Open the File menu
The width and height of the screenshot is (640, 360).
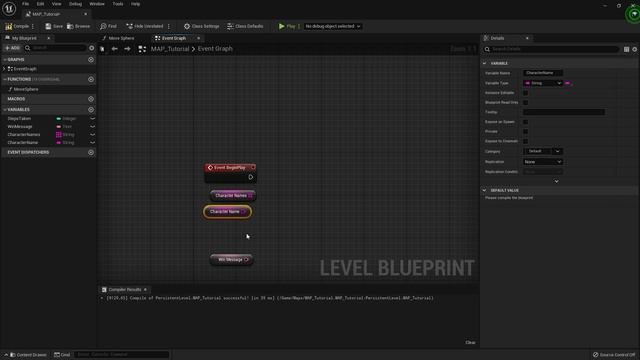25,4
